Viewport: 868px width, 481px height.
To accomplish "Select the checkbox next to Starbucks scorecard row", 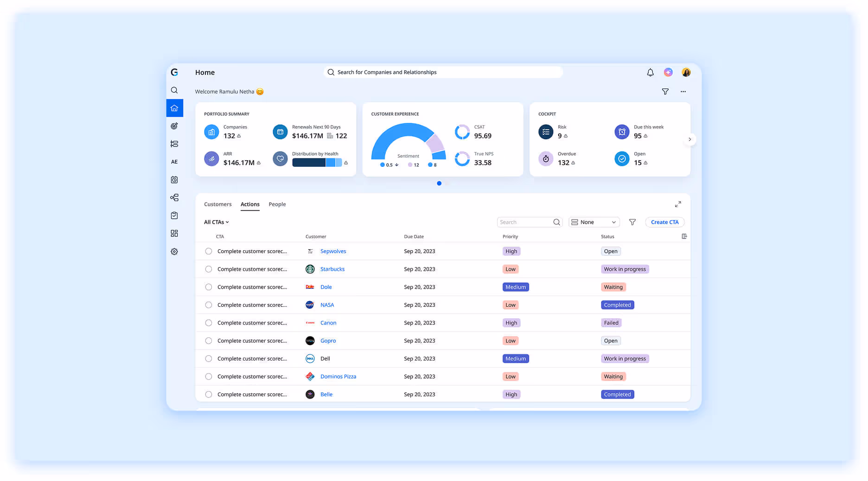I will [209, 269].
